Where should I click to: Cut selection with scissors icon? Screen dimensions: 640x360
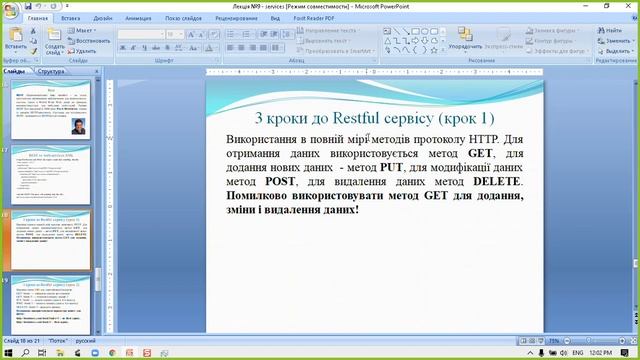(33, 31)
